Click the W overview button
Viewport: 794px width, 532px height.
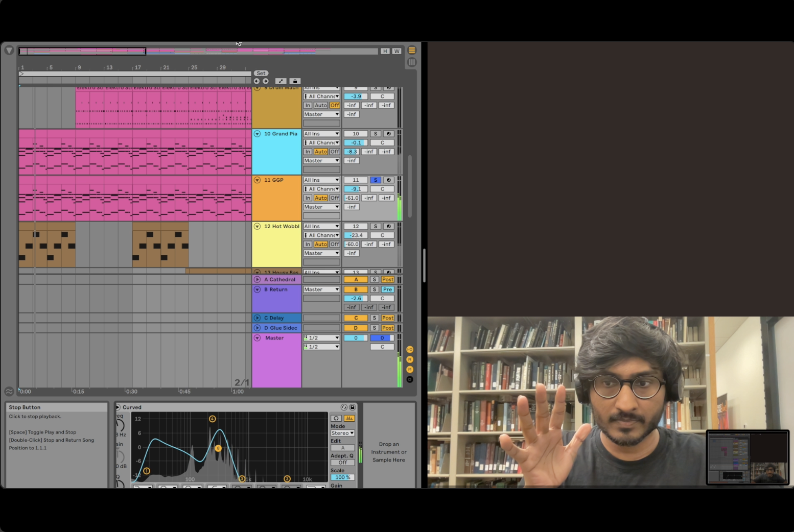point(396,51)
